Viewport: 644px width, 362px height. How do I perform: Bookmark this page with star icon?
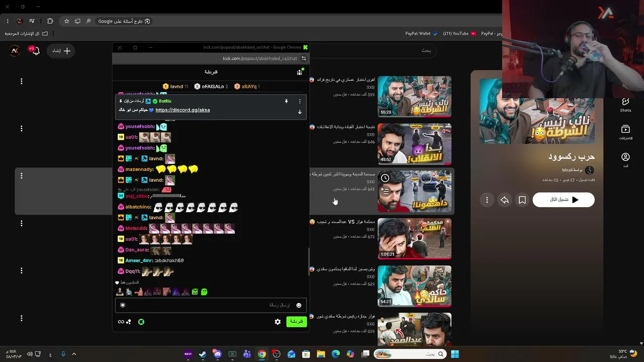[x=66, y=21]
